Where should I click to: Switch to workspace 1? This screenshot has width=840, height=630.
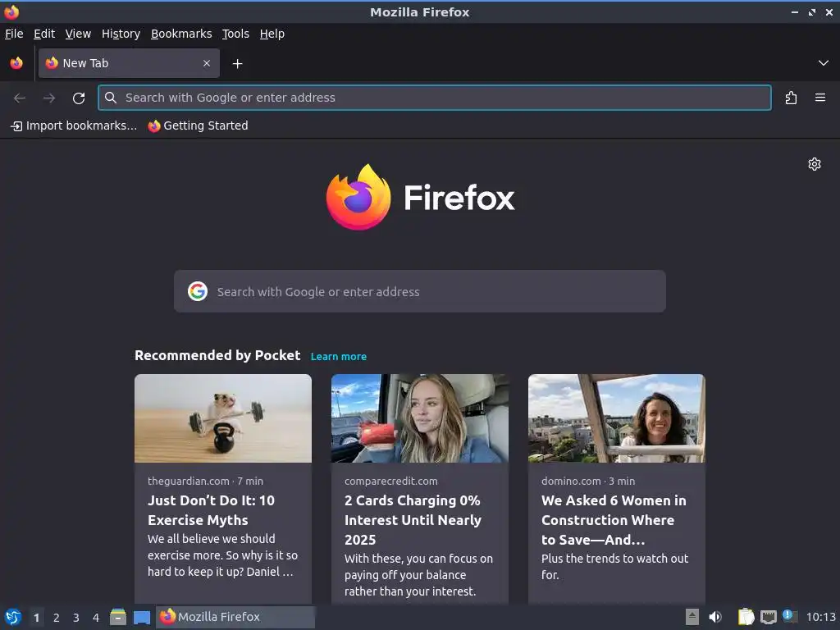coord(36,618)
